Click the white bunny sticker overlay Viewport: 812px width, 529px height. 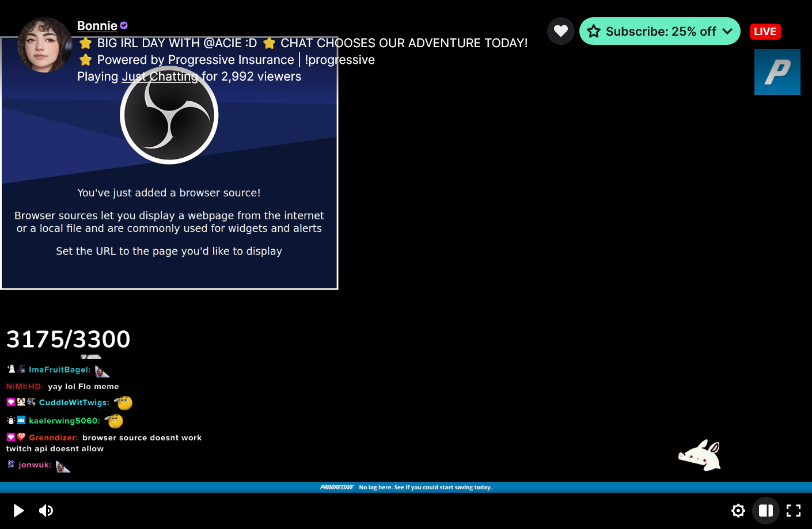pos(700,455)
